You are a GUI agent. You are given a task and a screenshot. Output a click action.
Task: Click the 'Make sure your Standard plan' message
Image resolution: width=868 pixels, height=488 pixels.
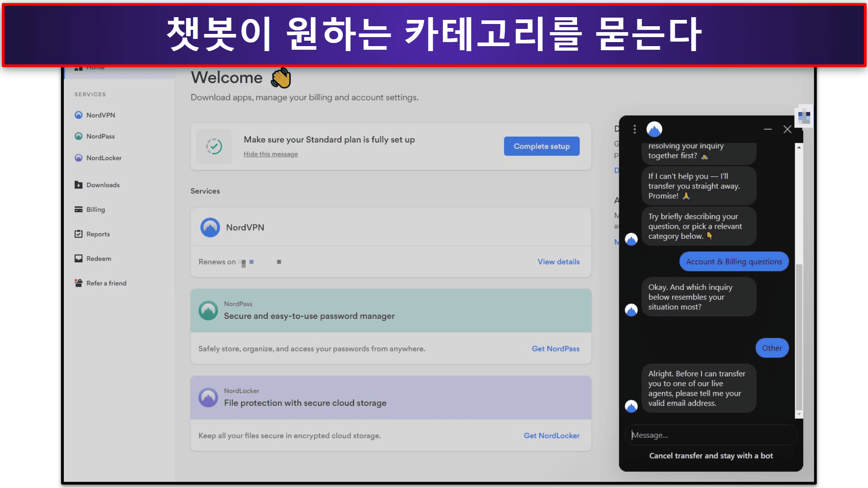click(329, 140)
